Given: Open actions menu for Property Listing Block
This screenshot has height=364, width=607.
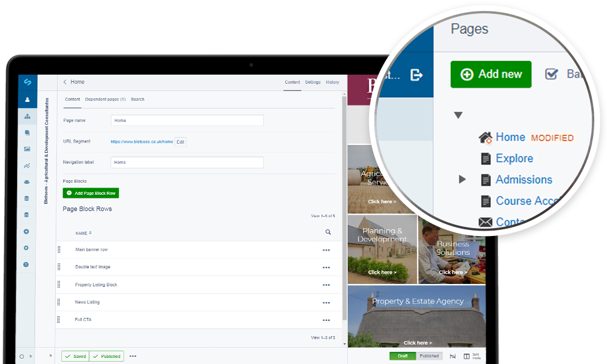Looking at the screenshot, I should click(327, 285).
